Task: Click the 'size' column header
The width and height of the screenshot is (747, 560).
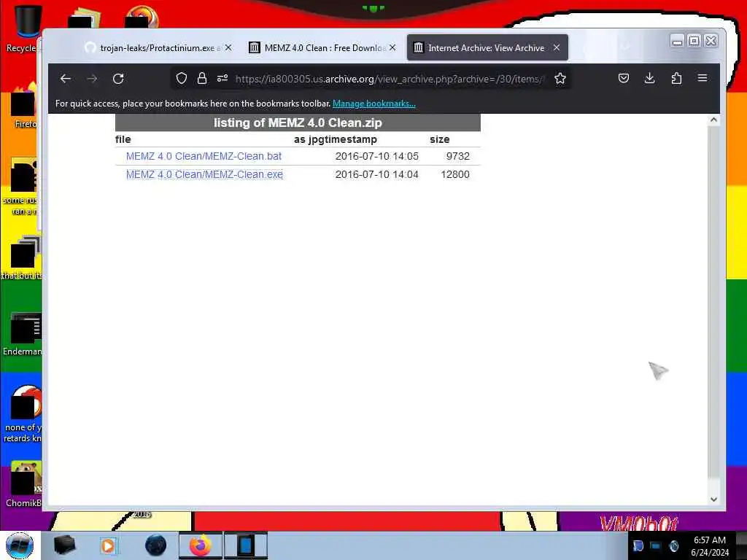Action: 440,139
